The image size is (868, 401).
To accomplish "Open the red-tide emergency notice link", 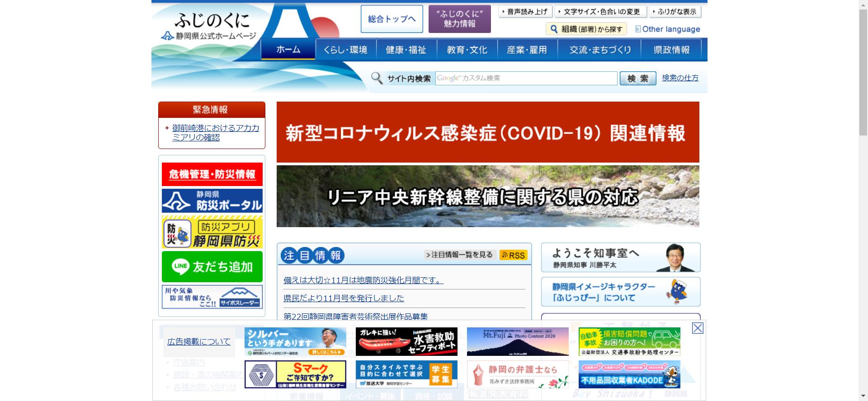I will (x=215, y=133).
